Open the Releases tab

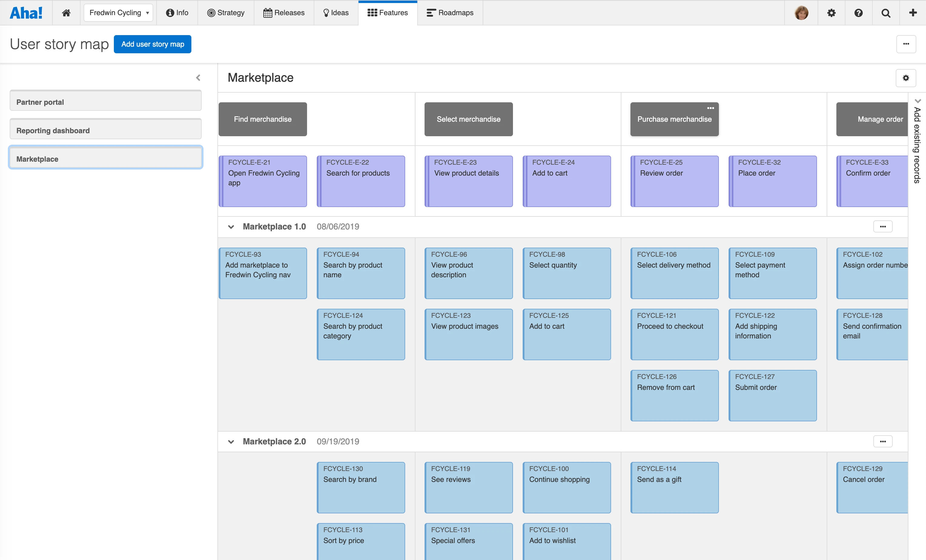[284, 13]
